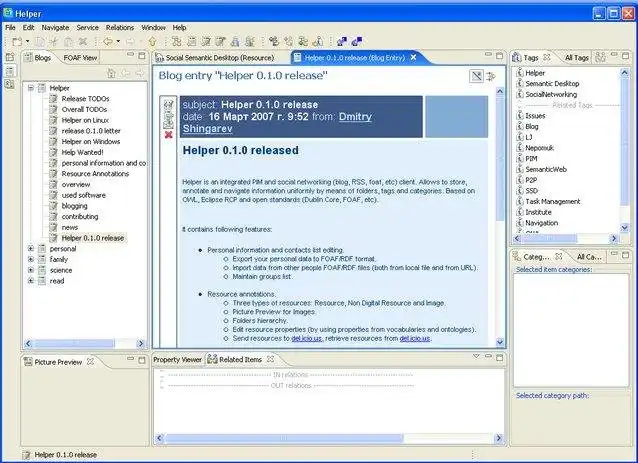Click the copy icon in main toolbar

(x=40, y=41)
